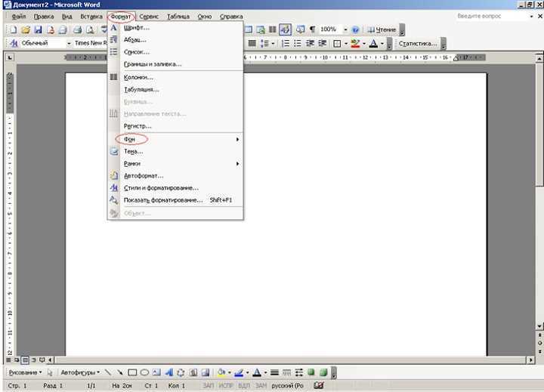Open the line spacing dropdown arrow

pyautogui.click(x=273, y=43)
